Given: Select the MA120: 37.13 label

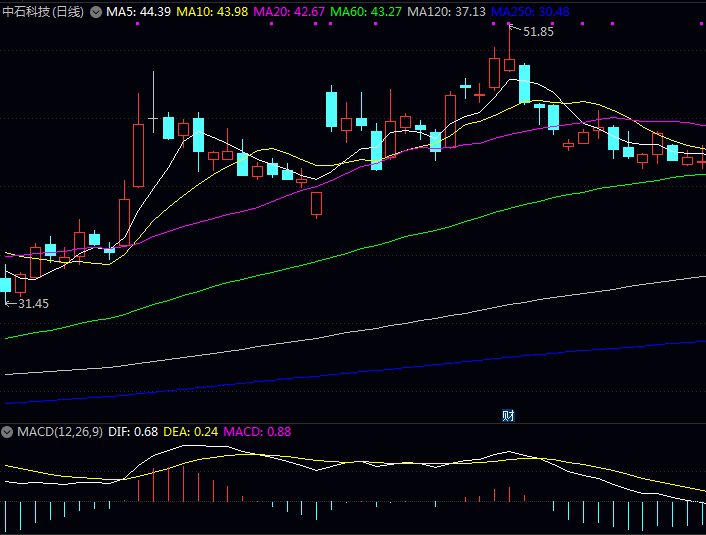Looking at the screenshot, I should (446, 12).
